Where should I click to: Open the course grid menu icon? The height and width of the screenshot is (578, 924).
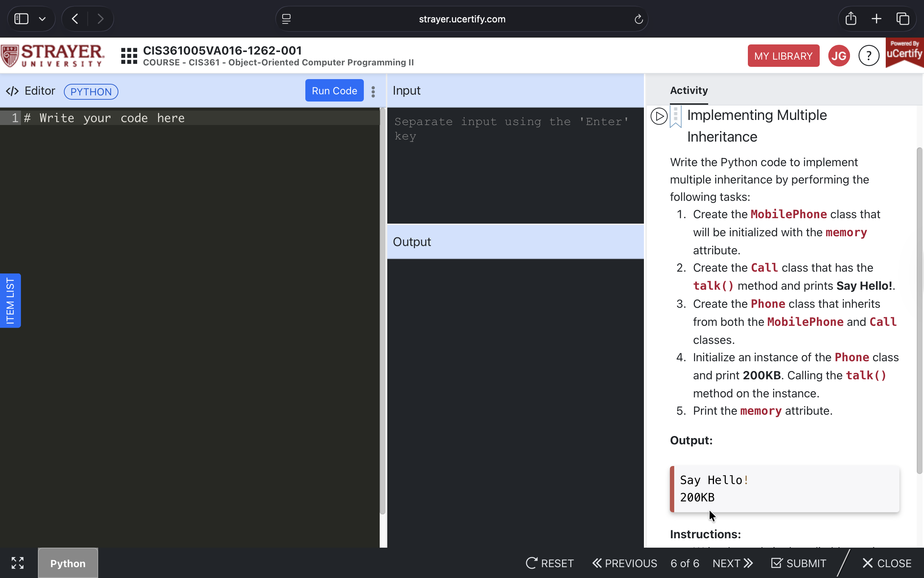(x=129, y=56)
